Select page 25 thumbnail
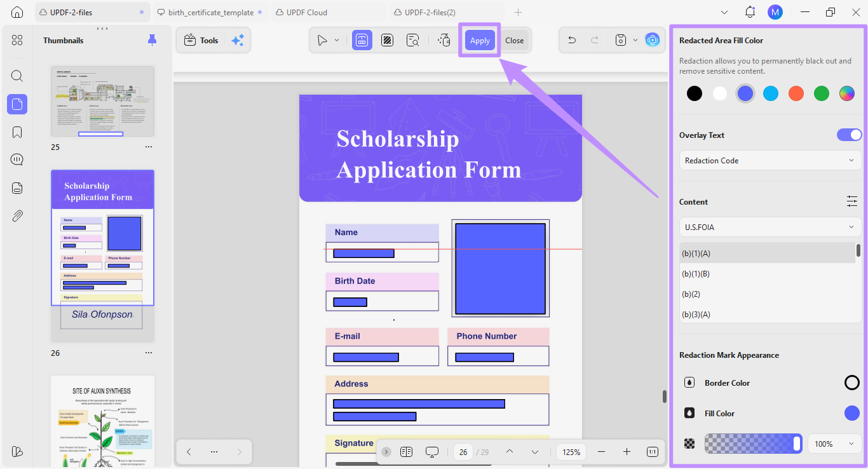Image resolution: width=868 pixels, height=469 pixels. tap(102, 101)
